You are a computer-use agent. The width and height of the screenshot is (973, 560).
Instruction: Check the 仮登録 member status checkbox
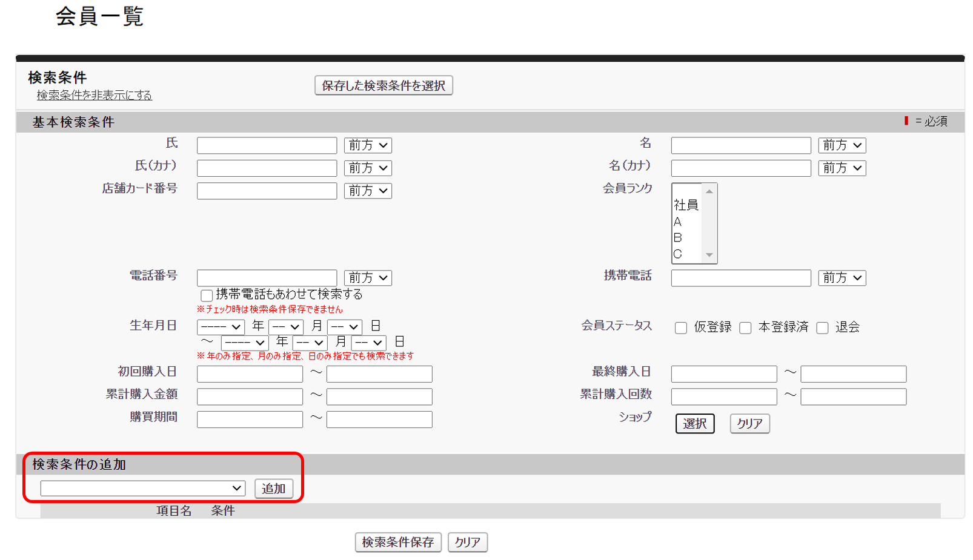click(680, 328)
